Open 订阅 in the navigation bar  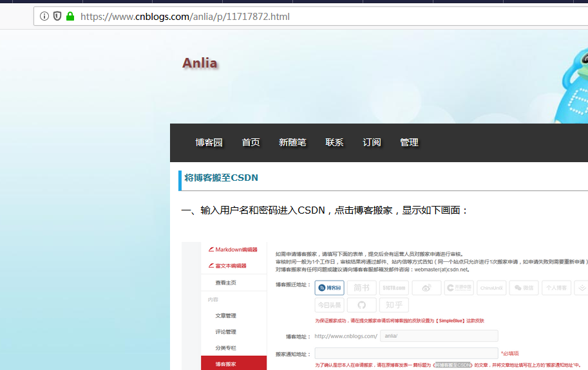372,142
